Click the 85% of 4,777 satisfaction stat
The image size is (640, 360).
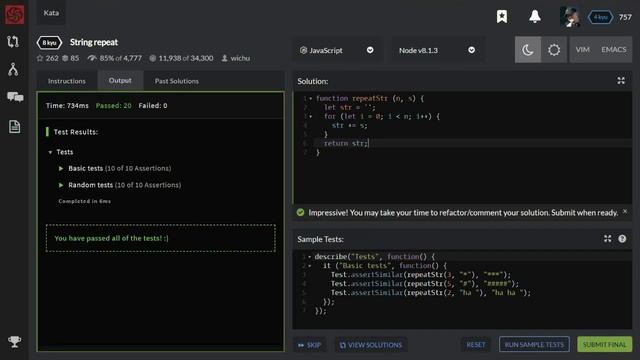[115, 58]
